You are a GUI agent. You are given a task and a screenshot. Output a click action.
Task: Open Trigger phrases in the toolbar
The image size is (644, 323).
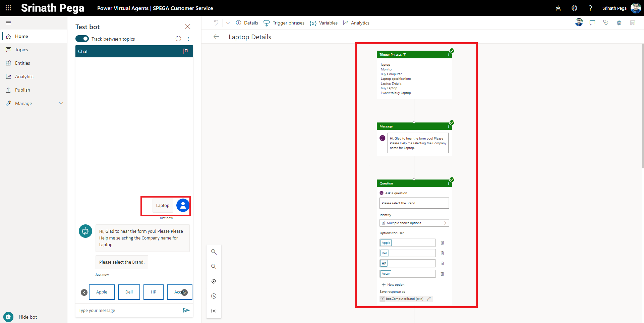pos(284,23)
